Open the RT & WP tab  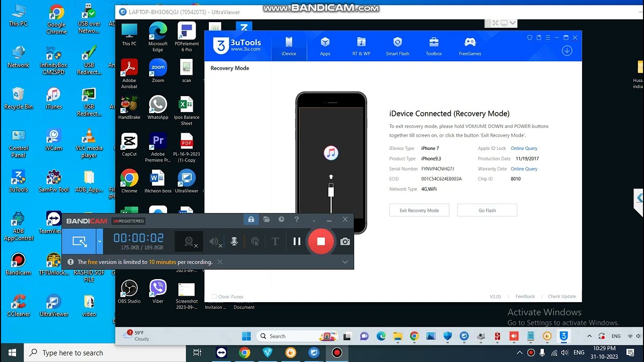coord(361,46)
